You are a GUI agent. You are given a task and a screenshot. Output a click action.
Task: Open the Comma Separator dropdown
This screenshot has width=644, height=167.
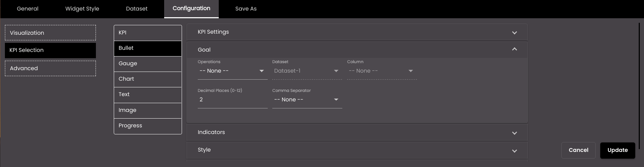(307, 100)
